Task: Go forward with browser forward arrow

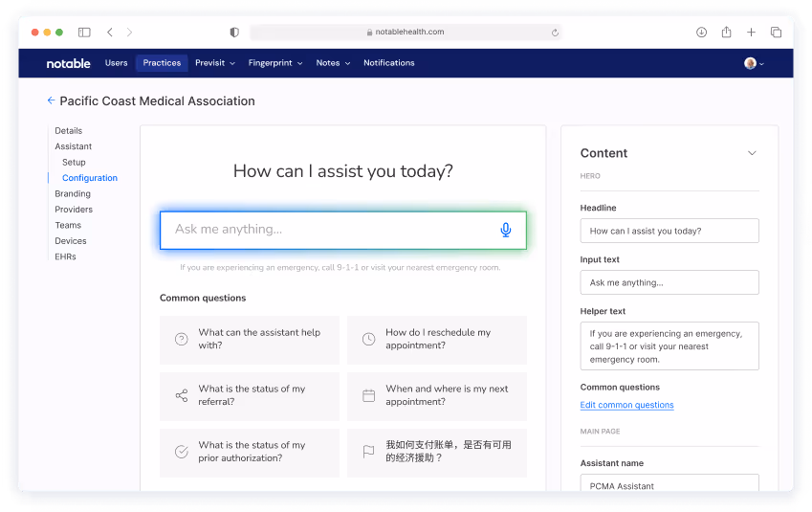Action: point(129,33)
